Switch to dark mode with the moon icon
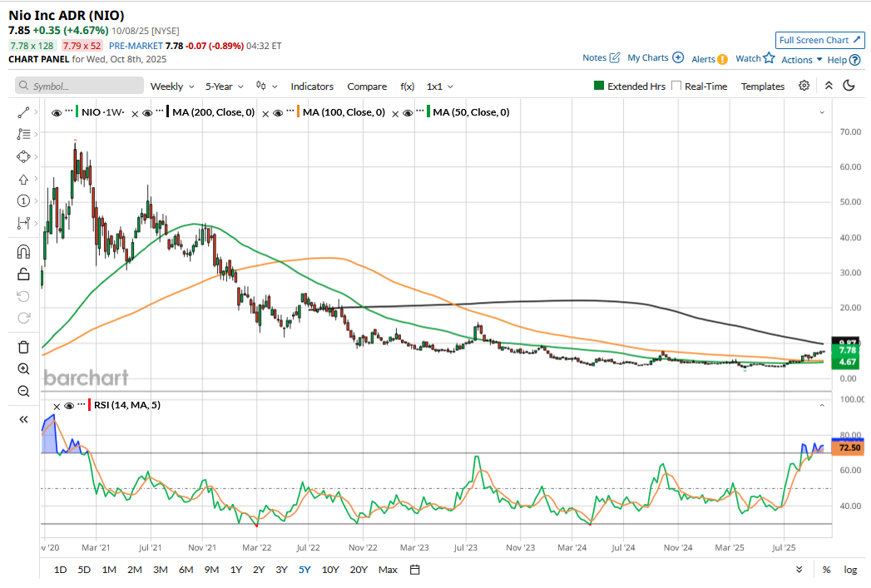 point(849,86)
